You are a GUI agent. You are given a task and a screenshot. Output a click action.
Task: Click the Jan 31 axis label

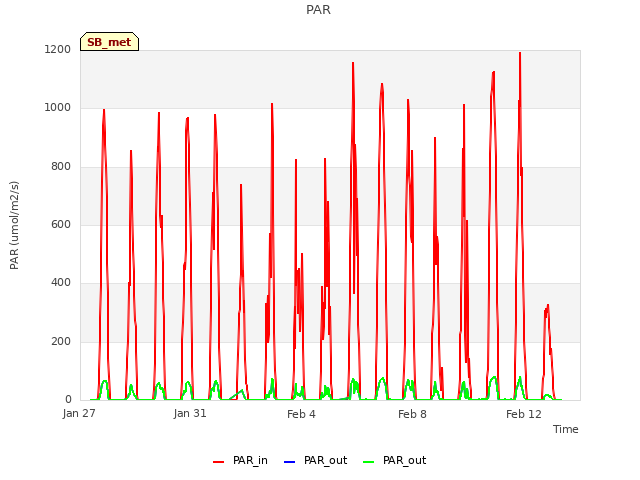(190, 413)
